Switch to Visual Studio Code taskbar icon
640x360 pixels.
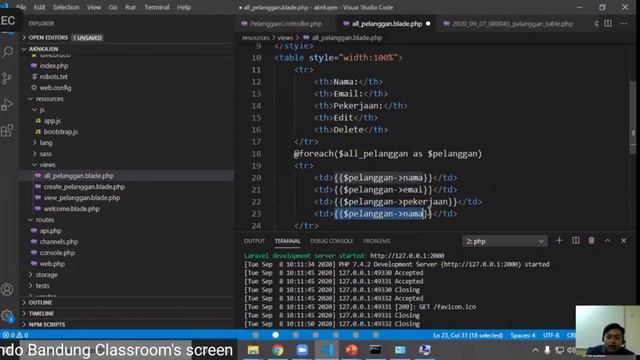327,350
